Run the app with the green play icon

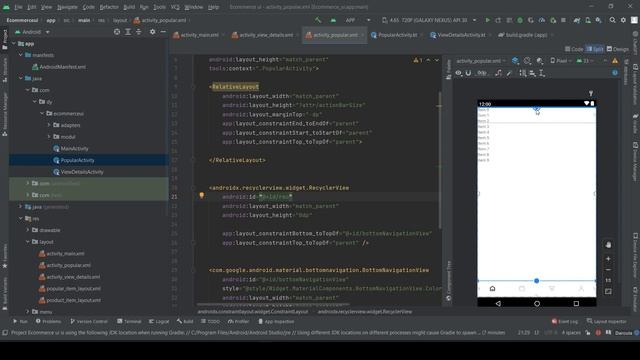point(487,20)
